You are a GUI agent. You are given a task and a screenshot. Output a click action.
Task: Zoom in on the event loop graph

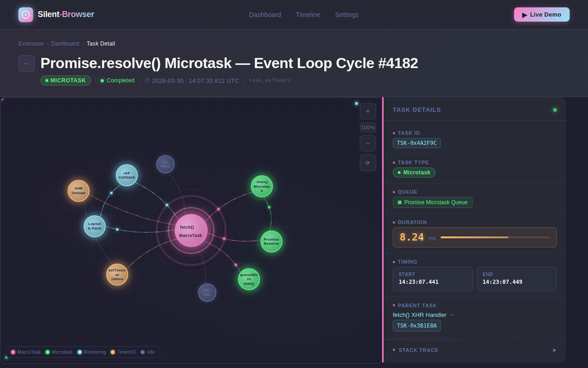[367, 111]
